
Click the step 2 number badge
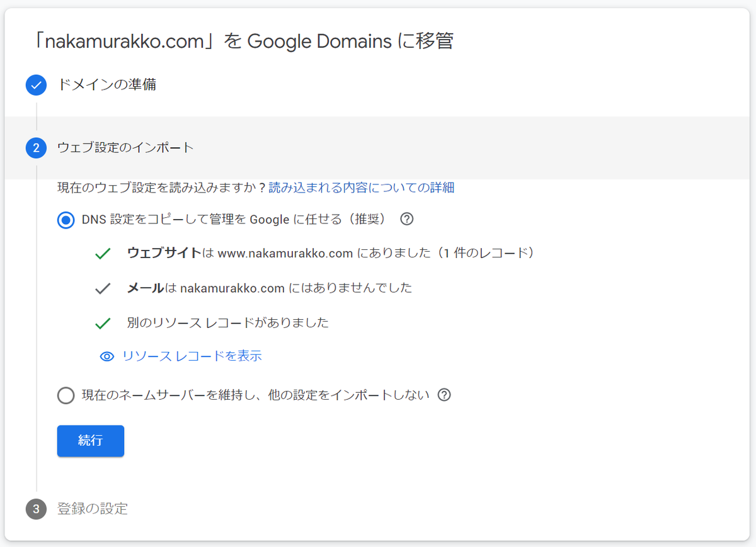37,148
